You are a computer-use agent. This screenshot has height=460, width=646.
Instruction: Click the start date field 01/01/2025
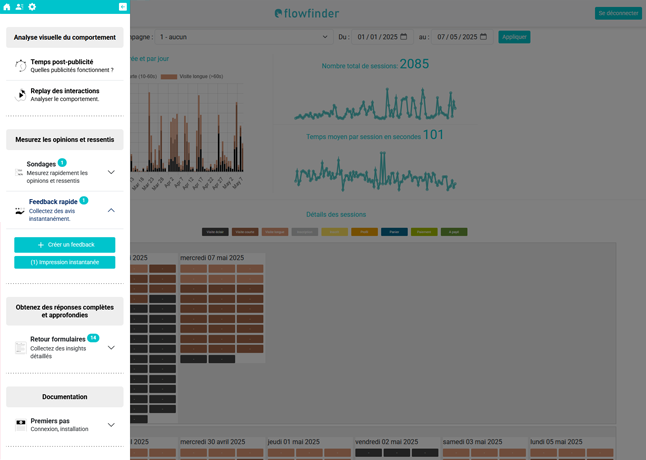tap(382, 37)
